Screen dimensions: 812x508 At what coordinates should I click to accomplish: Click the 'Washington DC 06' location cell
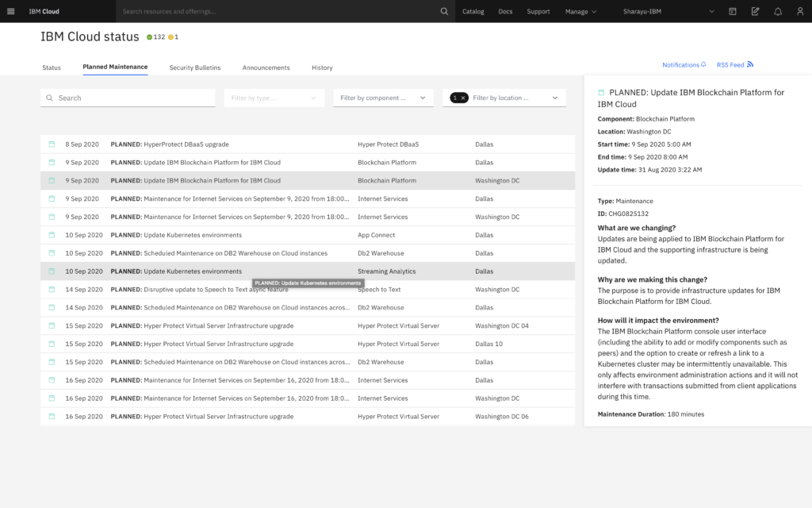coord(502,416)
